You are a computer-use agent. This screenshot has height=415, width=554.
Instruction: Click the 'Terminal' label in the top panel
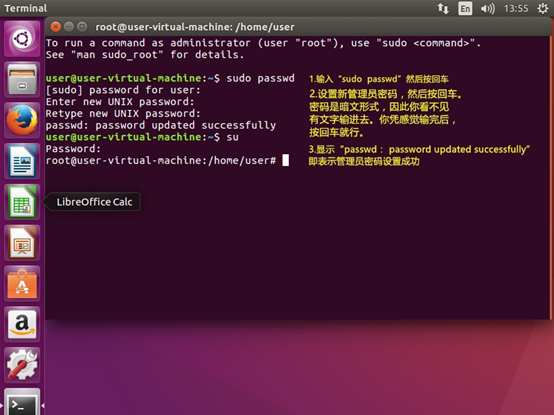point(25,8)
